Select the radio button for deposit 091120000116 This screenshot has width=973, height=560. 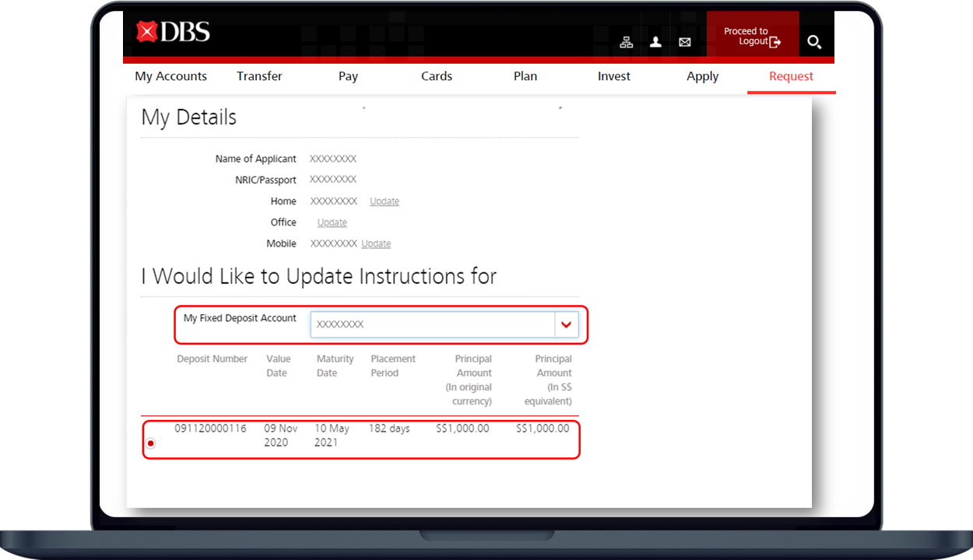pos(151,443)
